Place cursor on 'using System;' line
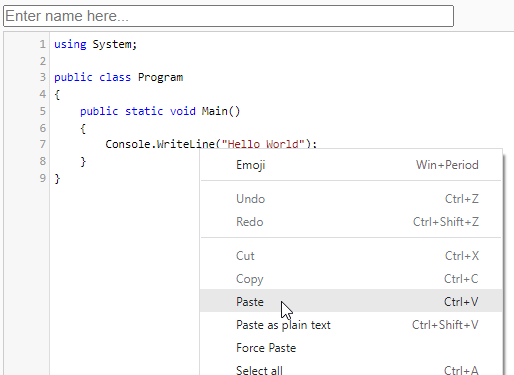The height and width of the screenshot is (375, 514). (x=96, y=44)
